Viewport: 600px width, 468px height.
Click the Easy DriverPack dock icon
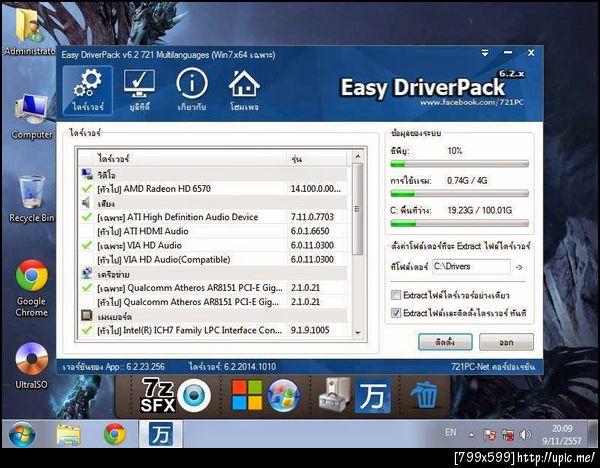373,396
